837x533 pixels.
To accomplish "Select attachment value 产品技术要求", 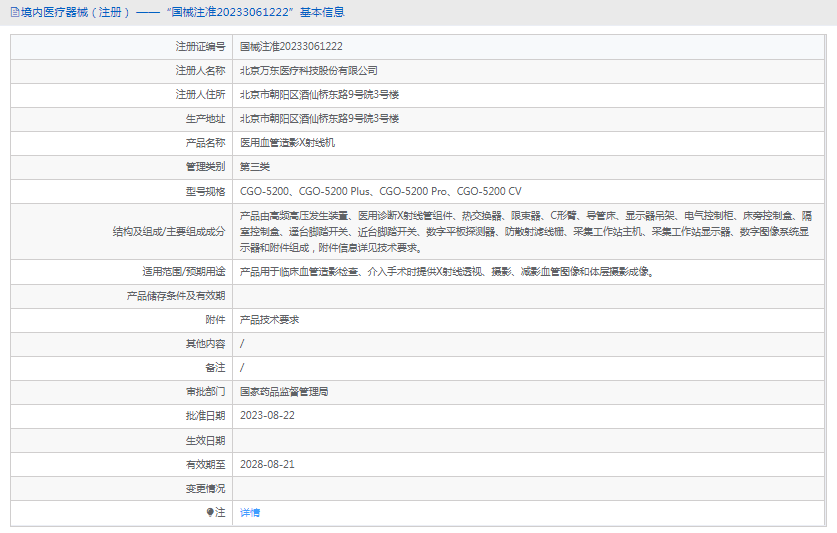I will pos(270,320).
